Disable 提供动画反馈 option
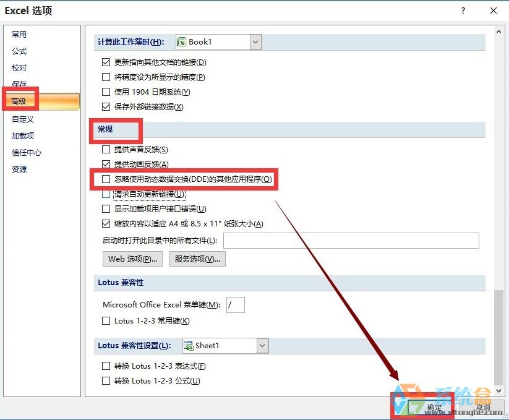This screenshot has width=509, height=420. (x=106, y=165)
